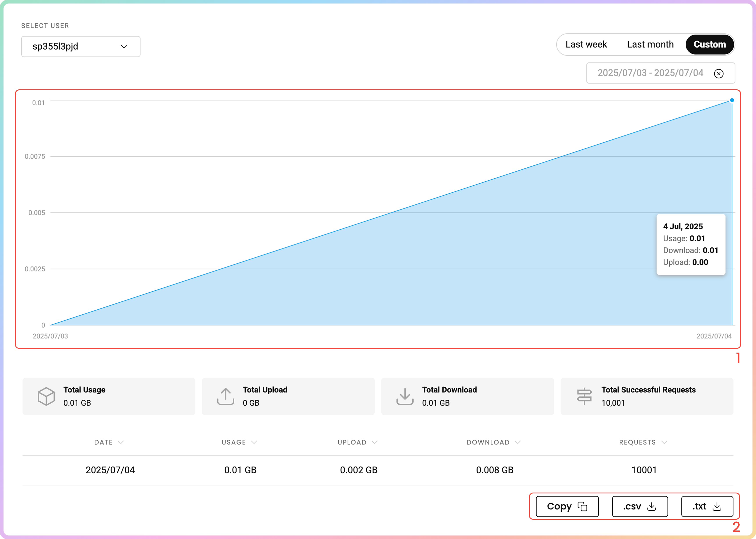
Task: Switch to the Last month range
Action: point(650,44)
